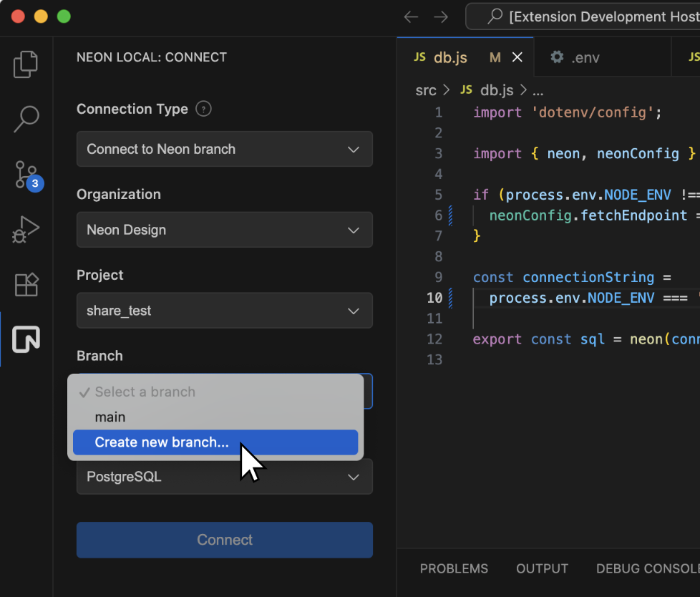
Task: Open the Run and Debug view
Action: 26,230
